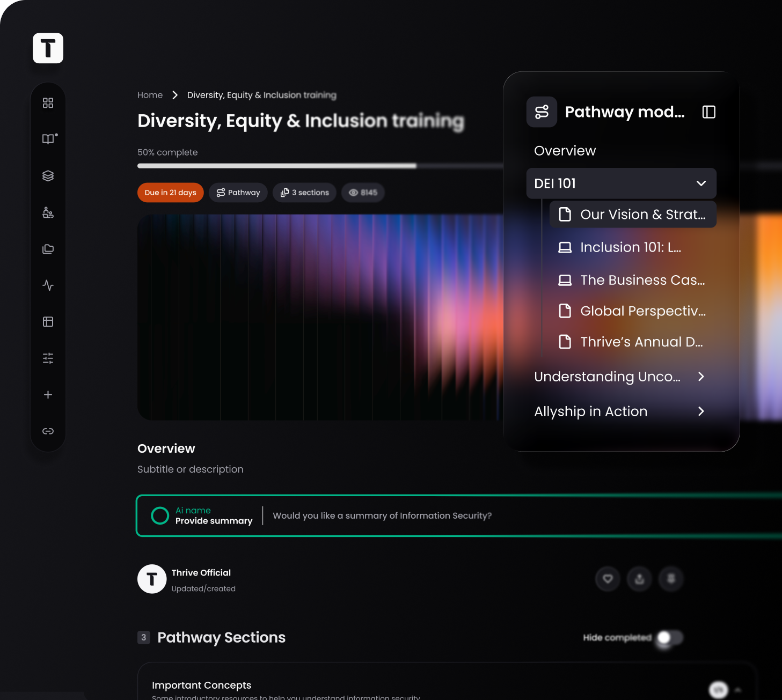Click the Pathway tag chip
Image resolution: width=782 pixels, height=700 pixels.
point(238,193)
